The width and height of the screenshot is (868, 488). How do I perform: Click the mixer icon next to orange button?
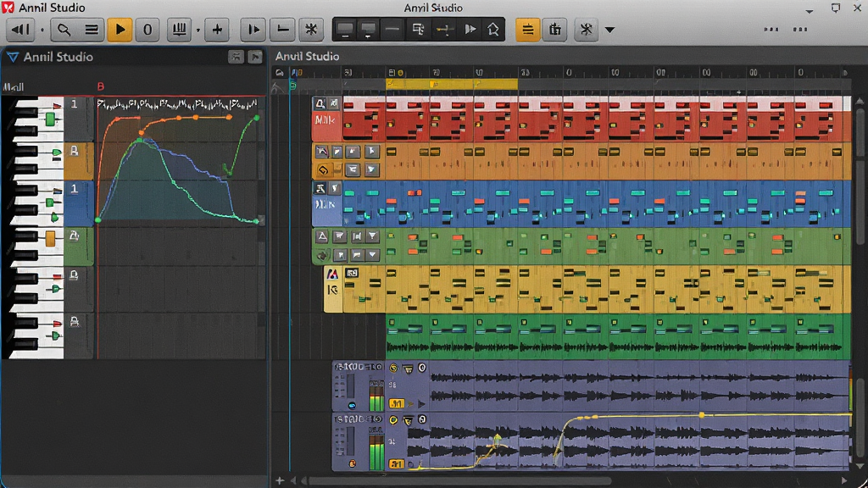click(x=555, y=30)
